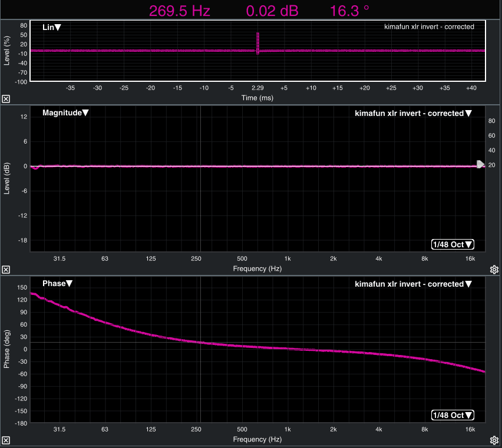Click the Time (ms) axis label
The height and width of the screenshot is (448, 502).
[x=257, y=98]
